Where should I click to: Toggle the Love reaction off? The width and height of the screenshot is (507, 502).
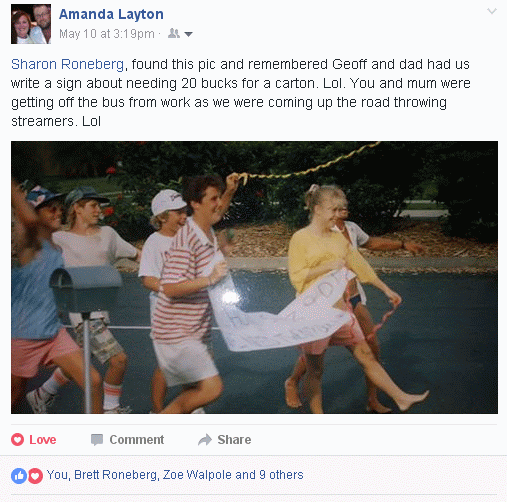[x=34, y=440]
